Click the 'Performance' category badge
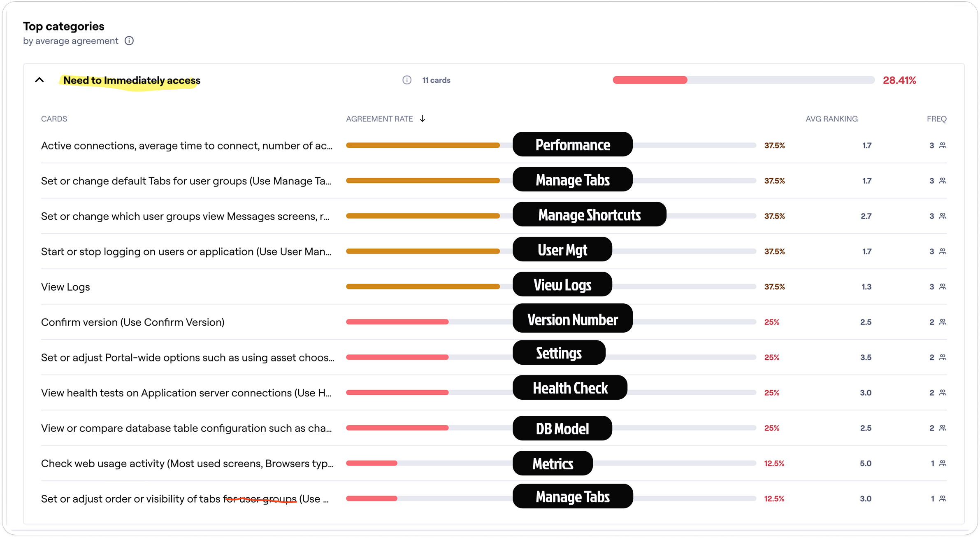The width and height of the screenshot is (980, 538). [x=572, y=144]
